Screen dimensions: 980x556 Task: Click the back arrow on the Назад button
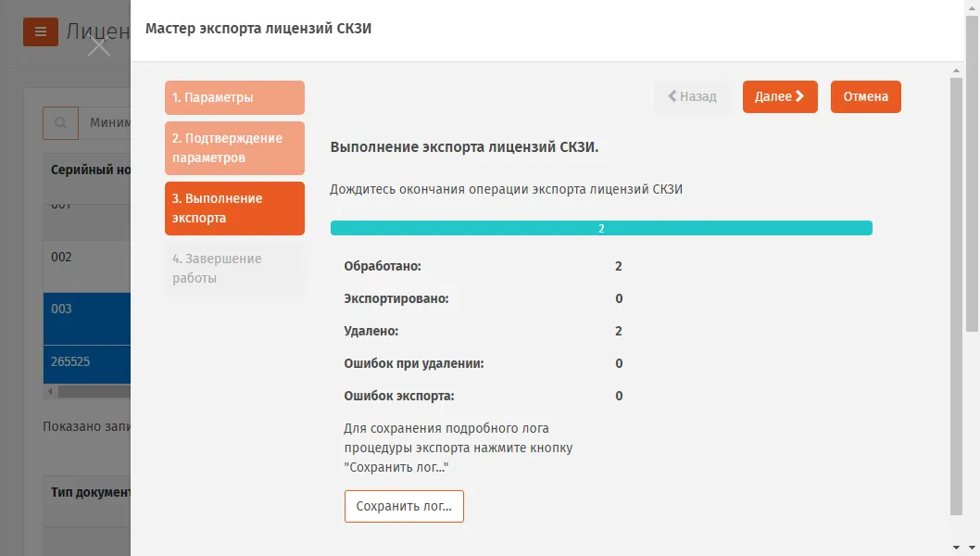pyautogui.click(x=672, y=95)
